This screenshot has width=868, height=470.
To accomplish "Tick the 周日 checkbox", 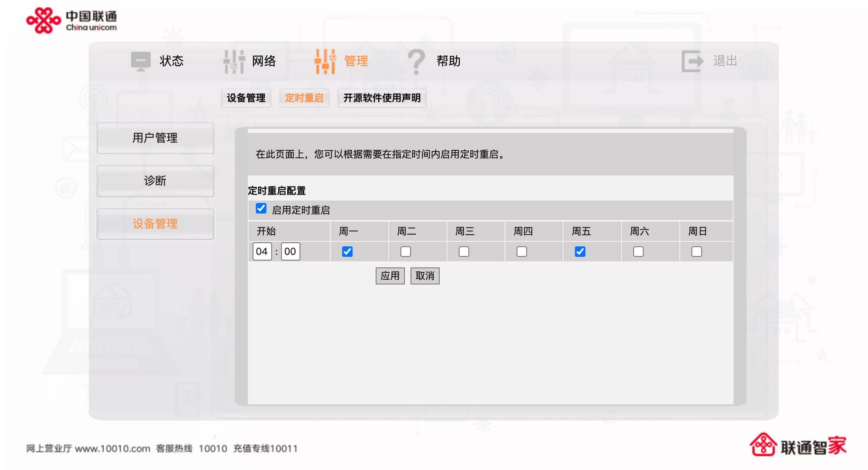I will (x=696, y=252).
